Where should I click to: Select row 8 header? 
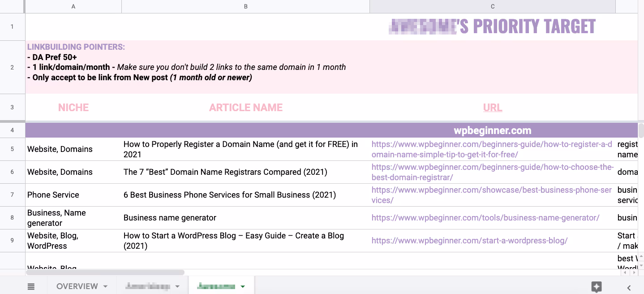(13, 218)
